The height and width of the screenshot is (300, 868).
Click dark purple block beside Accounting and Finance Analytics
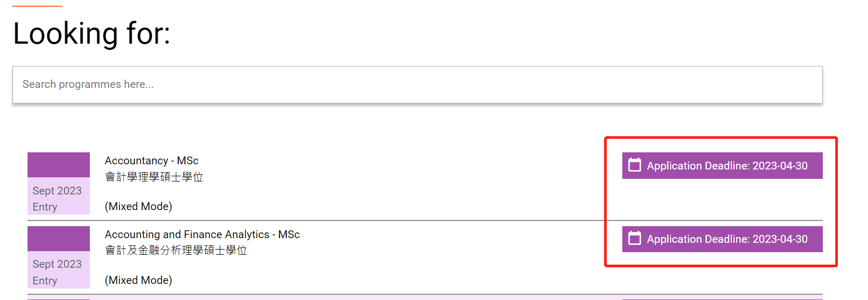pos(58,239)
